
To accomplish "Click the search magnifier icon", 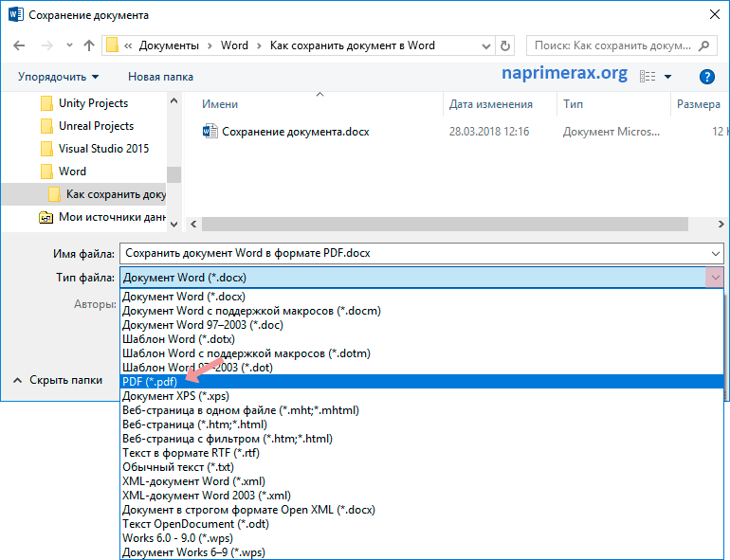I will pos(704,45).
